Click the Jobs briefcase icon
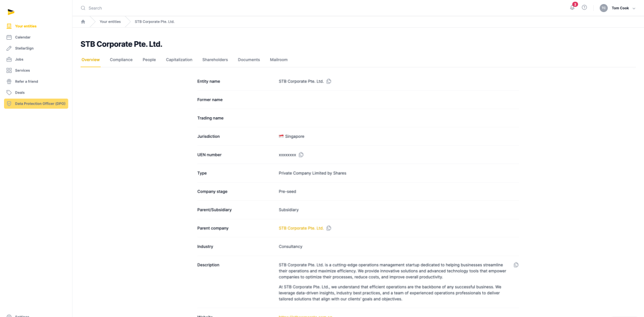The width and height of the screenshot is (644, 317). click(9, 59)
